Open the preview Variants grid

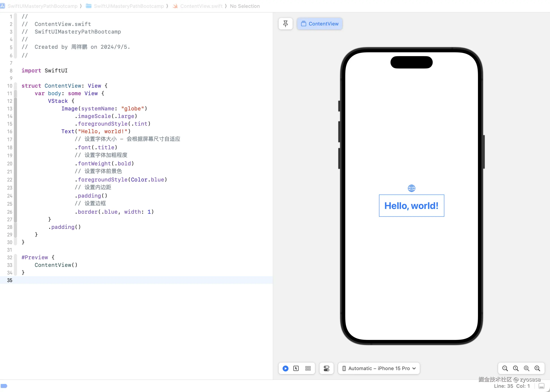pos(308,368)
